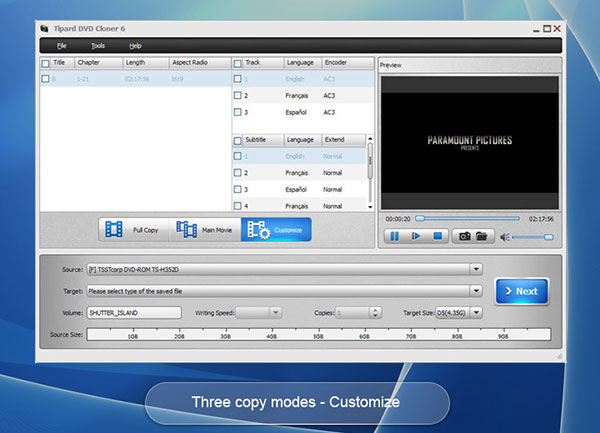The width and height of the screenshot is (600, 433).
Task: Toggle the select-all Title checkbox
Action: [46, 63]
